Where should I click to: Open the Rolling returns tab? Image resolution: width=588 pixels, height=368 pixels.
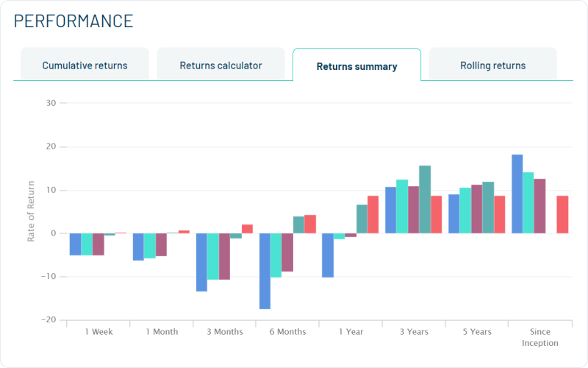pos(492,66)
